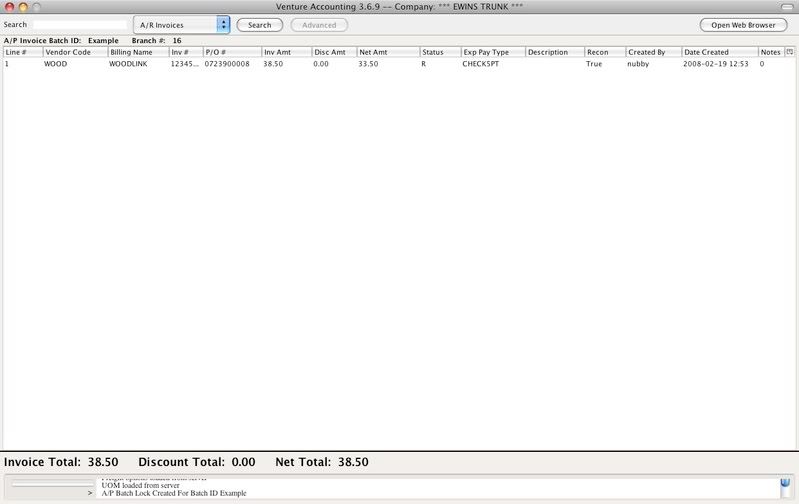Click the Search button
Screen dimensions: 799x504
click(x=259, y=25)
